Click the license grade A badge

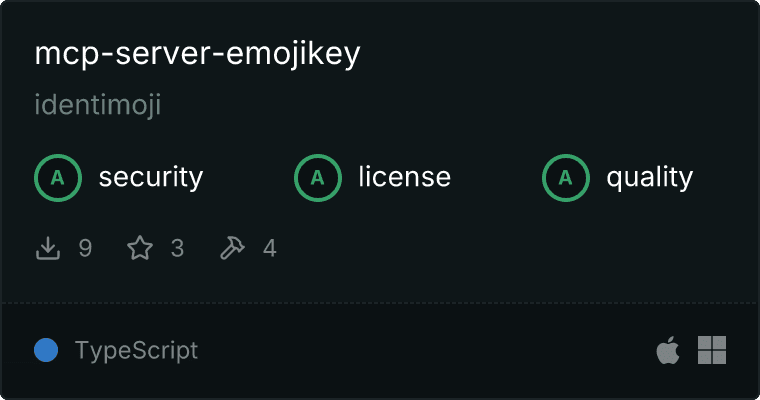[x=317, y=178]
